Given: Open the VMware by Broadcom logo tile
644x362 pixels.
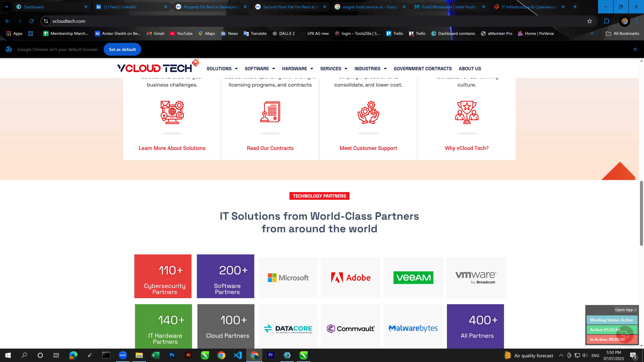Looking at the screenshot, I should click(x=476, y=278).
